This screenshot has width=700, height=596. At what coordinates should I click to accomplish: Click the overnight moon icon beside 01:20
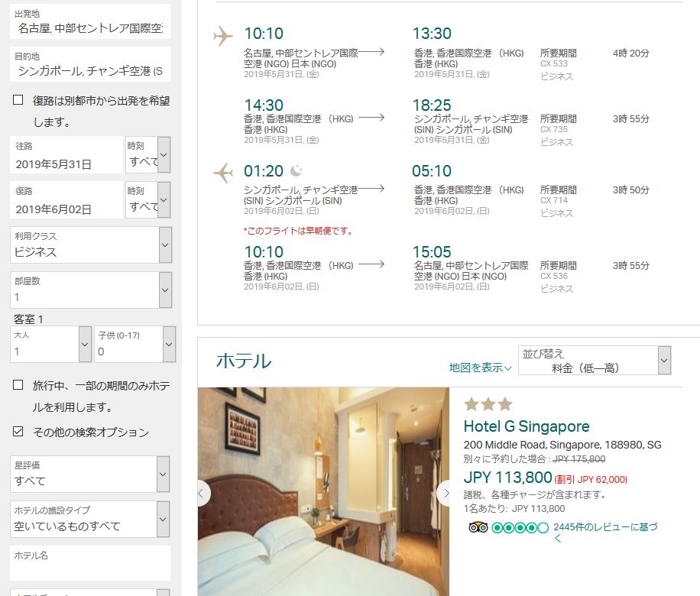[296, 170]
